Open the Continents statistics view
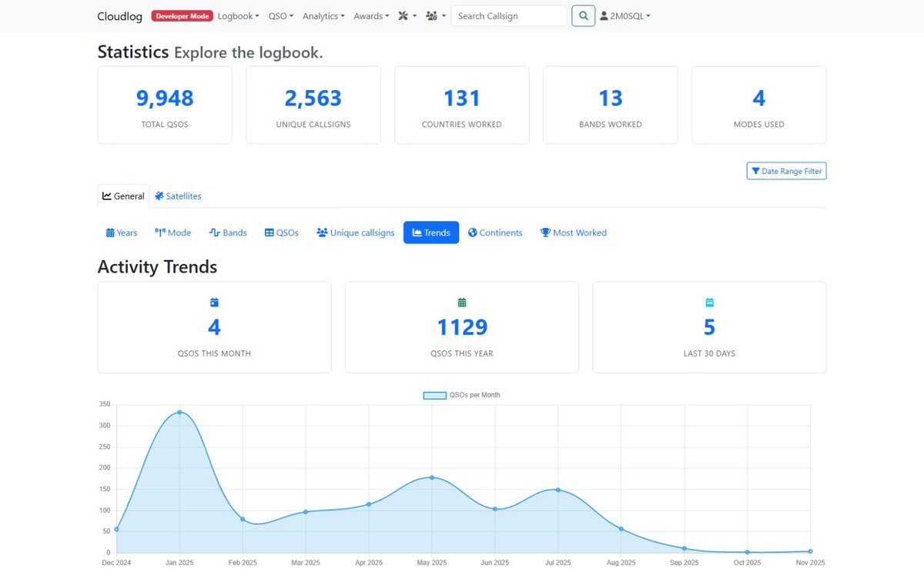 (x=495, y=232)
